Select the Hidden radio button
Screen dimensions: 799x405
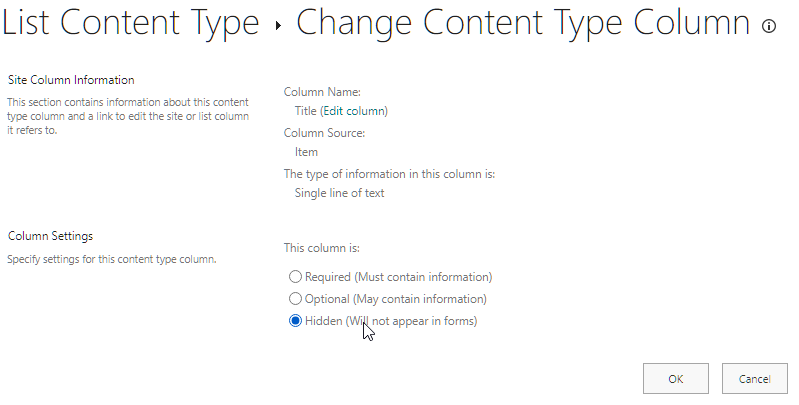point(295,321)
